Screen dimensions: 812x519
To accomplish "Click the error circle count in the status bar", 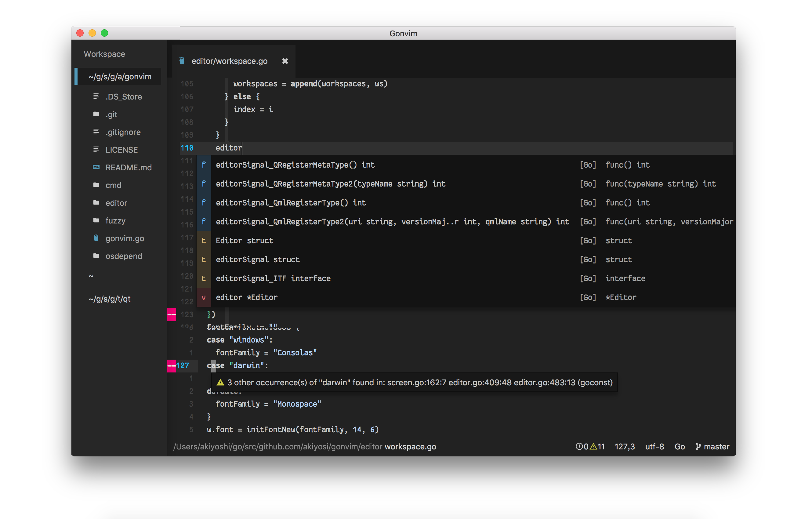I will 582,447.
